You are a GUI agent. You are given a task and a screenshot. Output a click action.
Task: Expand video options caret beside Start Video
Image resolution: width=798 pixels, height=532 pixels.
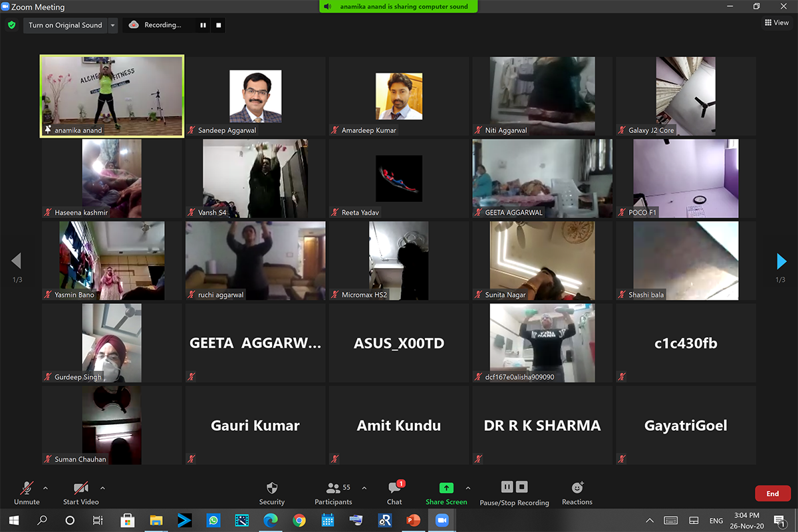tap(102, 488)
